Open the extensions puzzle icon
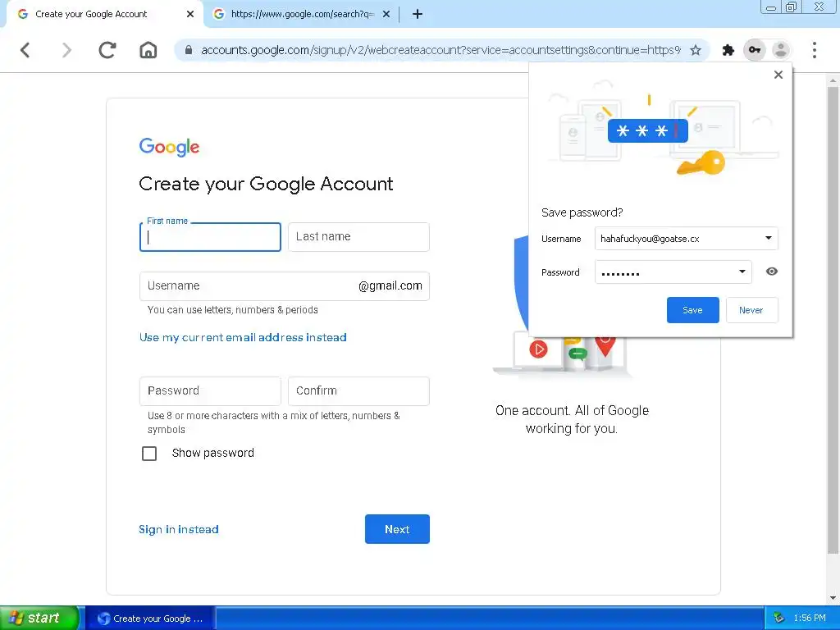840x630 pixels. click(x=728, y=50)
